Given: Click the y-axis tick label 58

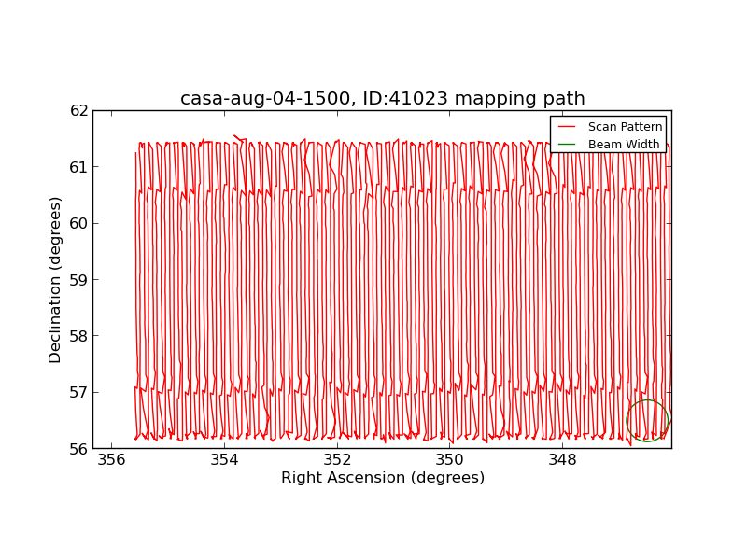Looking at the screenshot, I should pyautogui.click(x=79, y=336).
